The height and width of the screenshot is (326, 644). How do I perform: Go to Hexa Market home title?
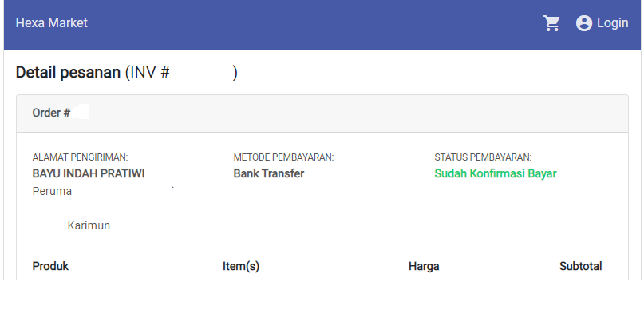tap(51, 22)
